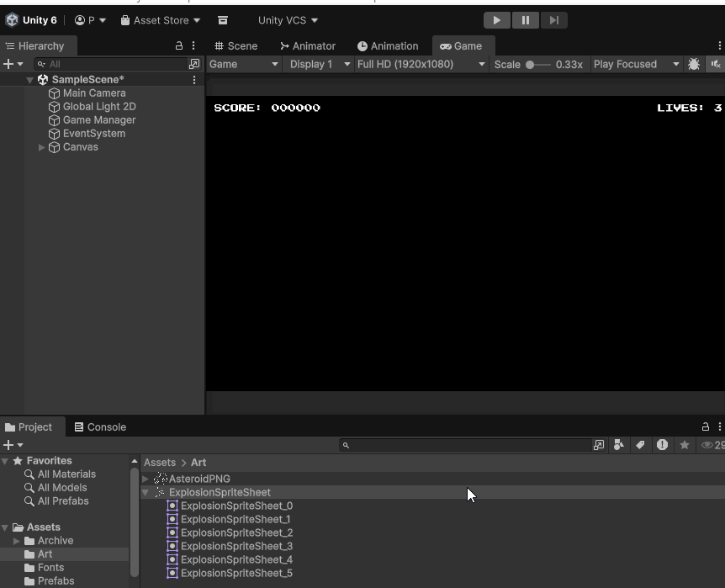The height and width of the screenshot is (588, 725).
Task: Collapse the ExplosionSpriteSheet asset
Action: 146,492
